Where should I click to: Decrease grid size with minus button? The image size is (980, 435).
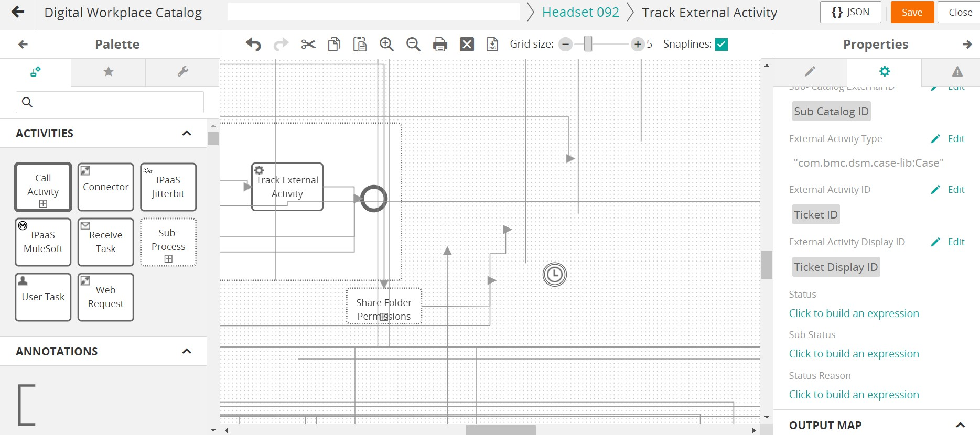point(565,45)
